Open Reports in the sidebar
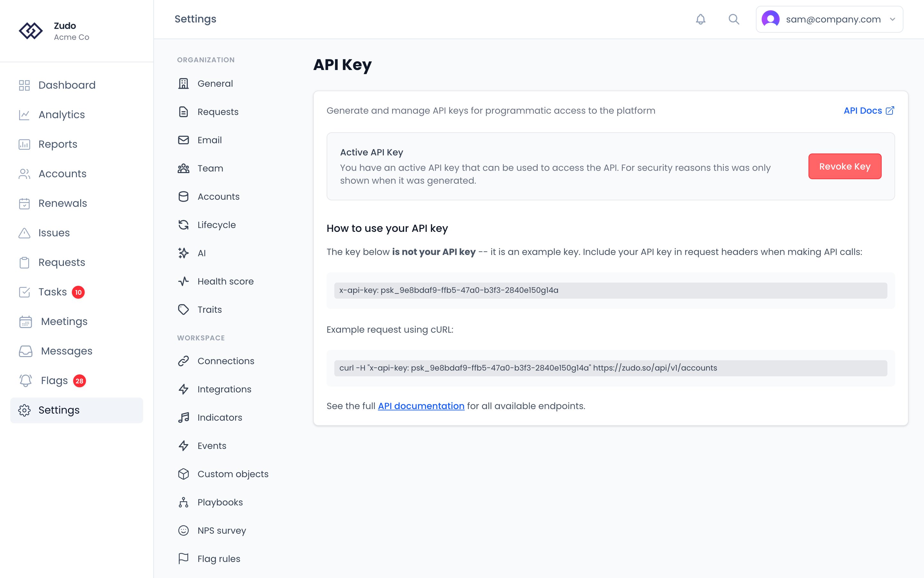Viewport: 924px width, 578px height. pyautogui.click(x=76, y=144)
